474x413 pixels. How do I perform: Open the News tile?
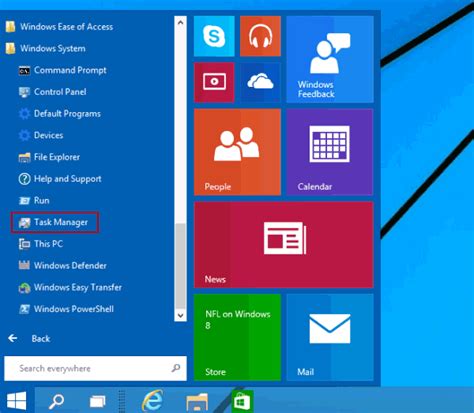click(x=284, y=245)
